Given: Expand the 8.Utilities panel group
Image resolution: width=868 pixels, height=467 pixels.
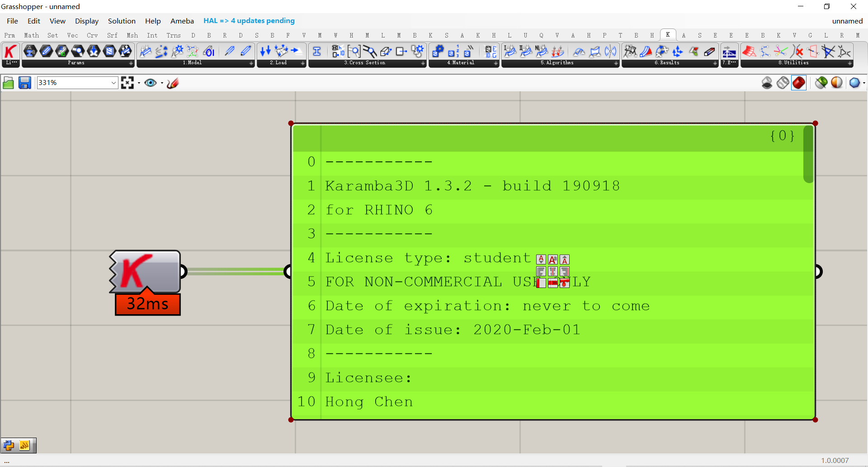Looking at the screenshot, I should point(850,63).
